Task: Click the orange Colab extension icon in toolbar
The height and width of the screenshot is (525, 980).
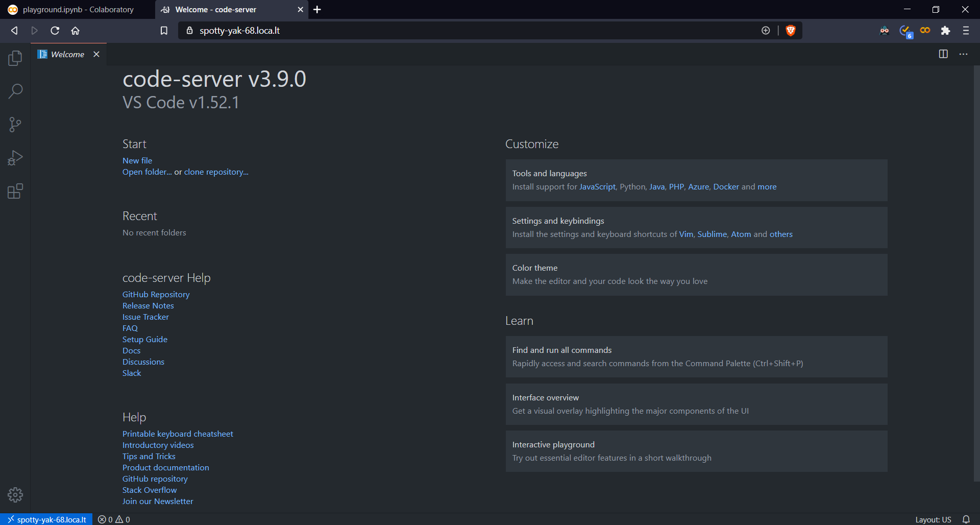Action: click(925, 31)
